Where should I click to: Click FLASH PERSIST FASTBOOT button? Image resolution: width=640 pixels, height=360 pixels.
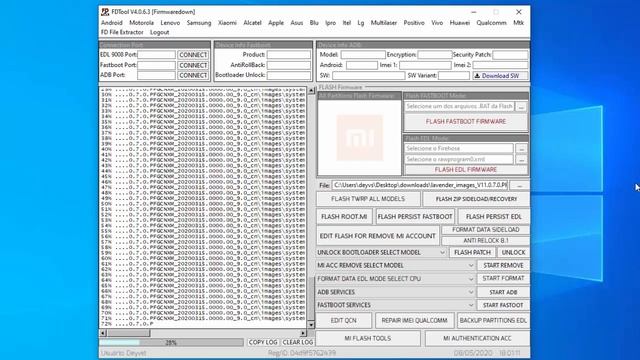tap(415, 216)
